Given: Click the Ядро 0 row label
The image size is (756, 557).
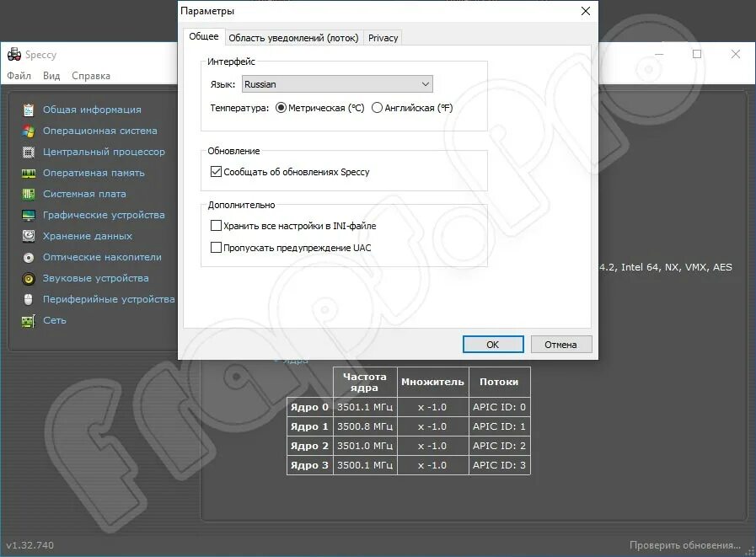Looking at the screenshot, I should click(x=309, y=407).
